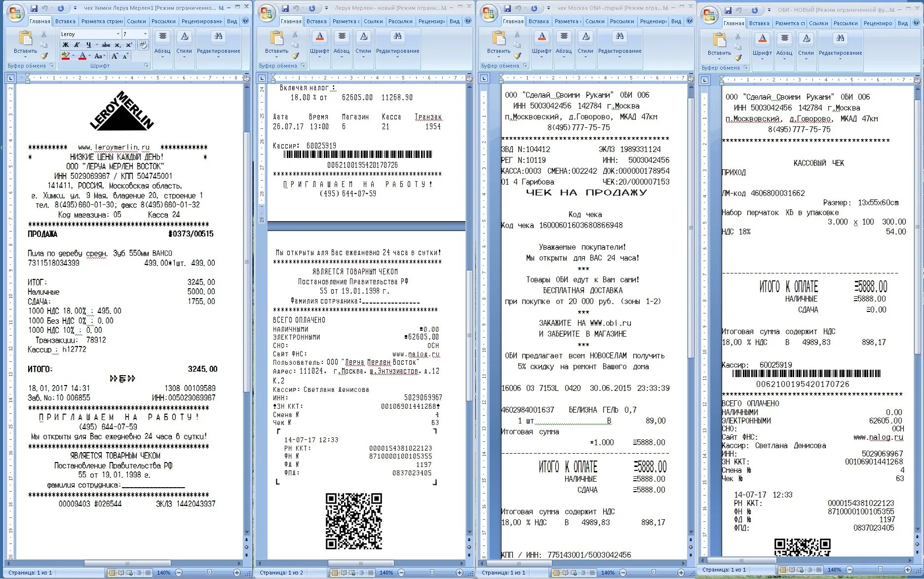Apply red font color in first window
Viewport: 924px width, 579px height.
pyautogui.click(x=83, y=56)
